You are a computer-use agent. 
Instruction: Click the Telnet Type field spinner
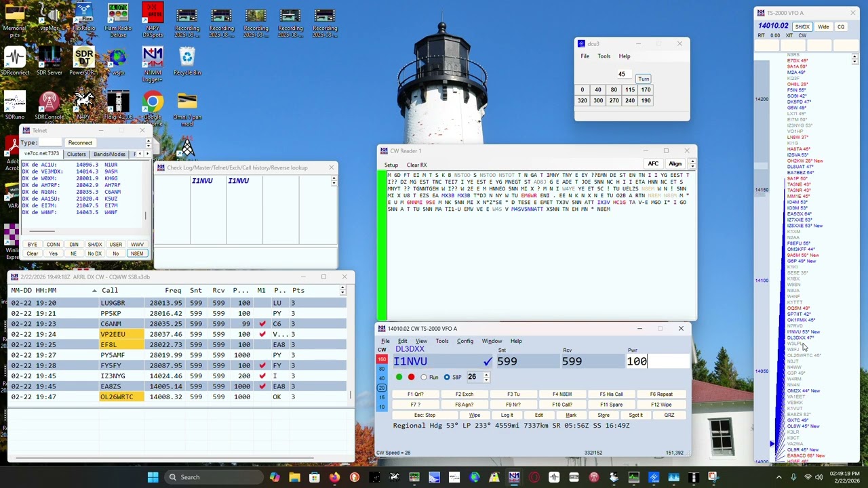coord(149,142)
